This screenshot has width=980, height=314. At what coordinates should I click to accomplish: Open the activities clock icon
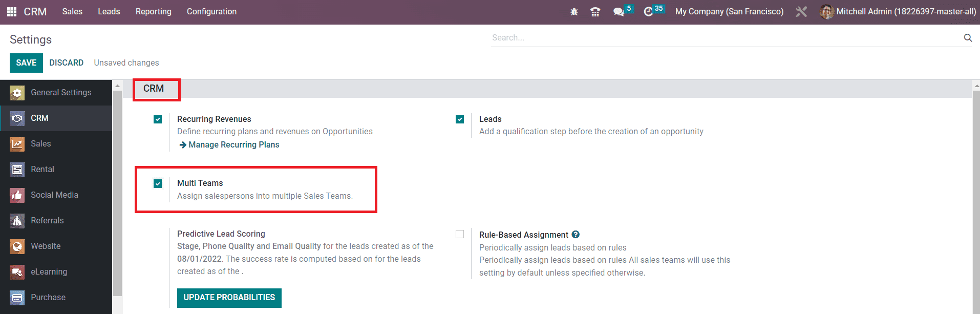(x=648, y=12)
